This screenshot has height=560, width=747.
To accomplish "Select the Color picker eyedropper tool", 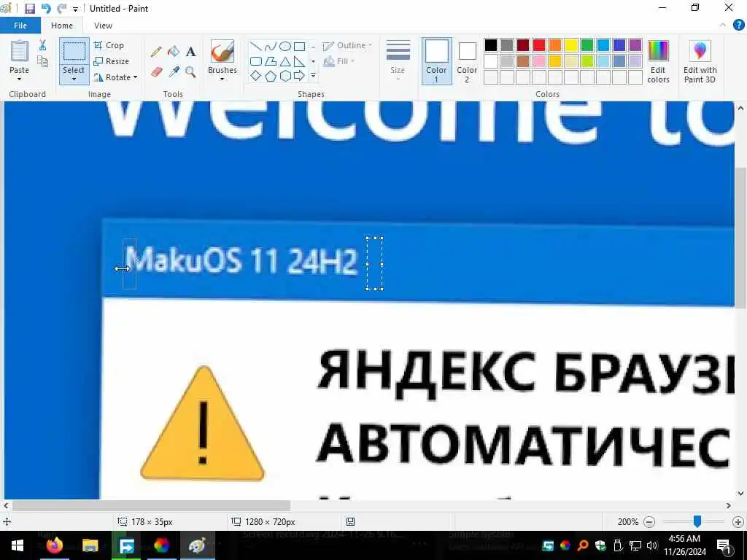I will (x=174, y=72).
